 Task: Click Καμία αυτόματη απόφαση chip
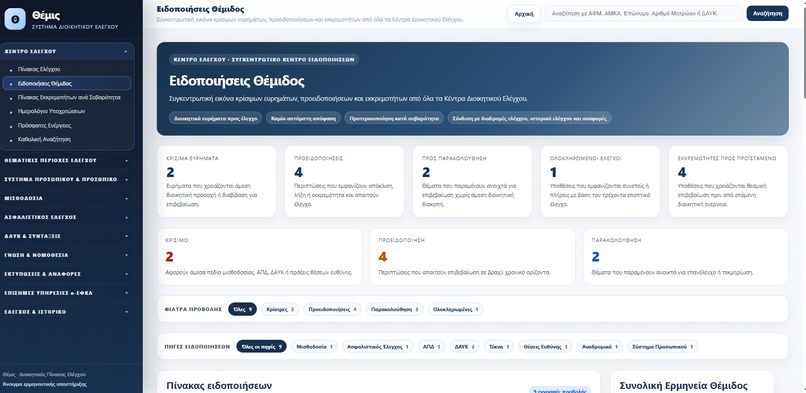[x=303, y=118]
